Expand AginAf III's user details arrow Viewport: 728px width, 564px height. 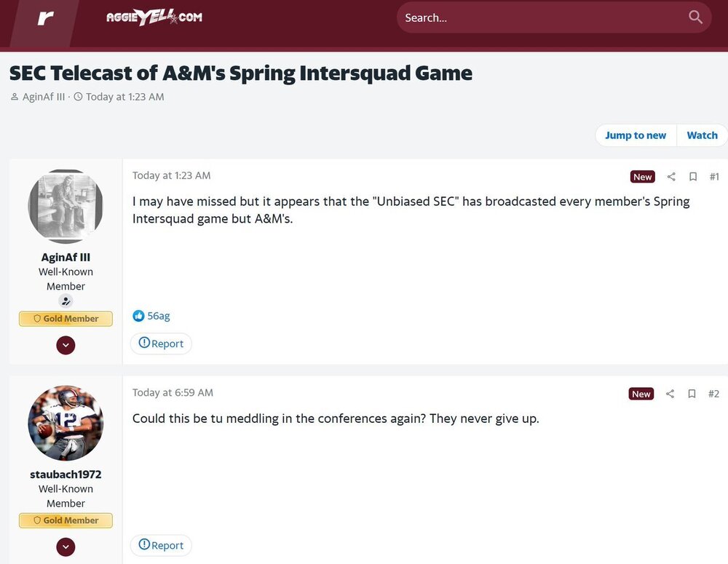66,345
